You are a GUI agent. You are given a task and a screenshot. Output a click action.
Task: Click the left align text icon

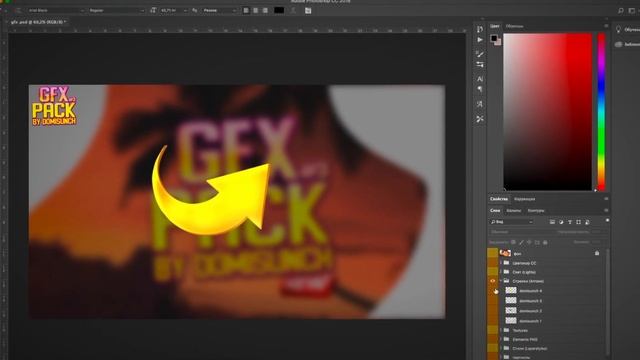[x=246, y=10]
